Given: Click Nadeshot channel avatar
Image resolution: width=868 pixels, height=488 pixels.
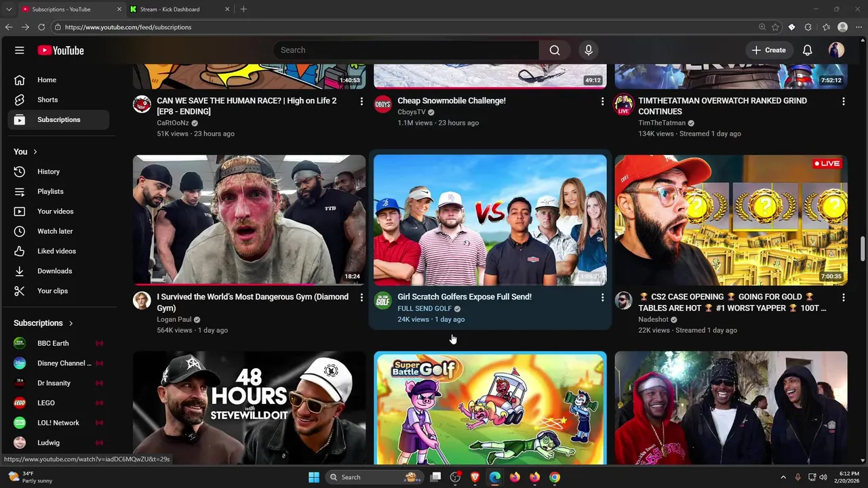Looking at the screenshot, I should tap(624, 300).
